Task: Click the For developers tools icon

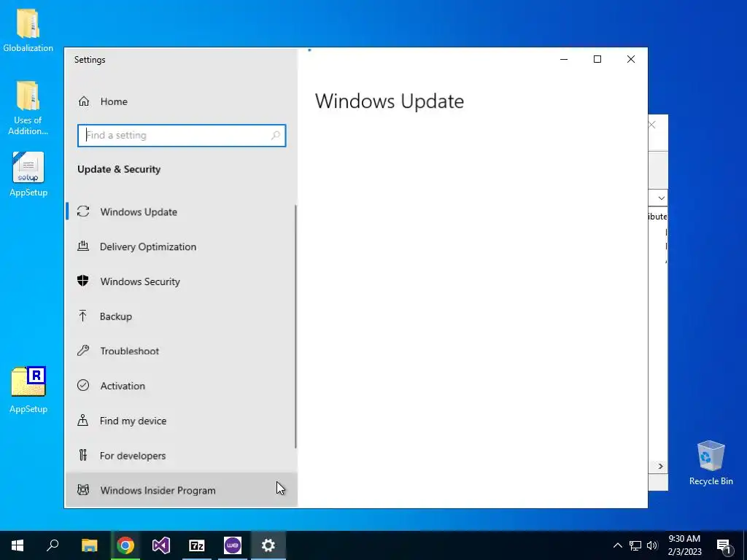Action: click(x=83, y=455)
